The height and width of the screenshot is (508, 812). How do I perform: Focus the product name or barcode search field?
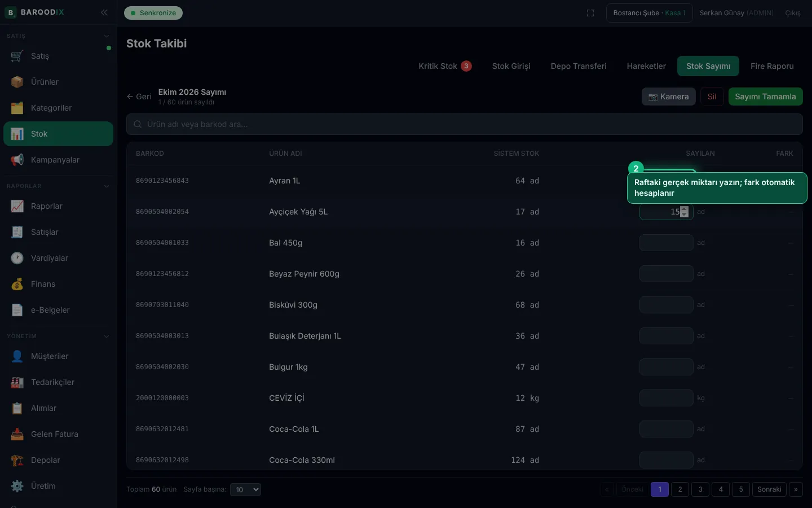[x=465, y=124]
